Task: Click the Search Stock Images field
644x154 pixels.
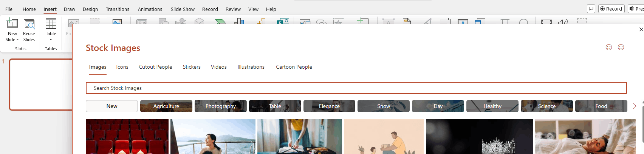Action: click(x=356, y=88)
